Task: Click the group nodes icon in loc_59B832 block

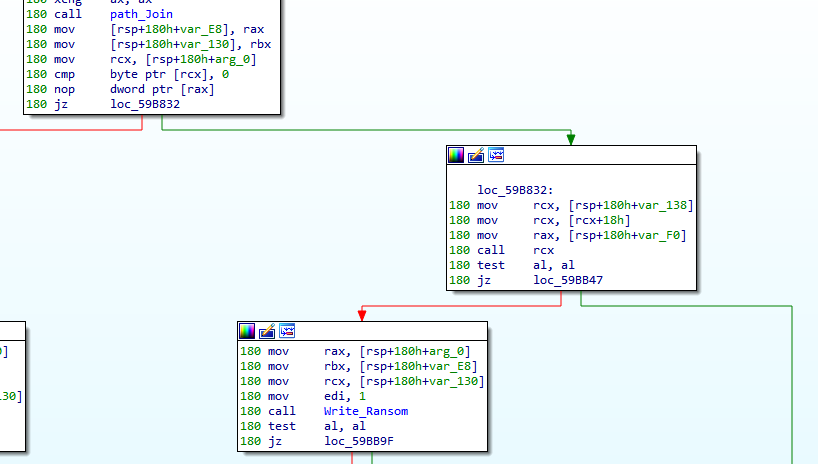Action: click(495, 155)
